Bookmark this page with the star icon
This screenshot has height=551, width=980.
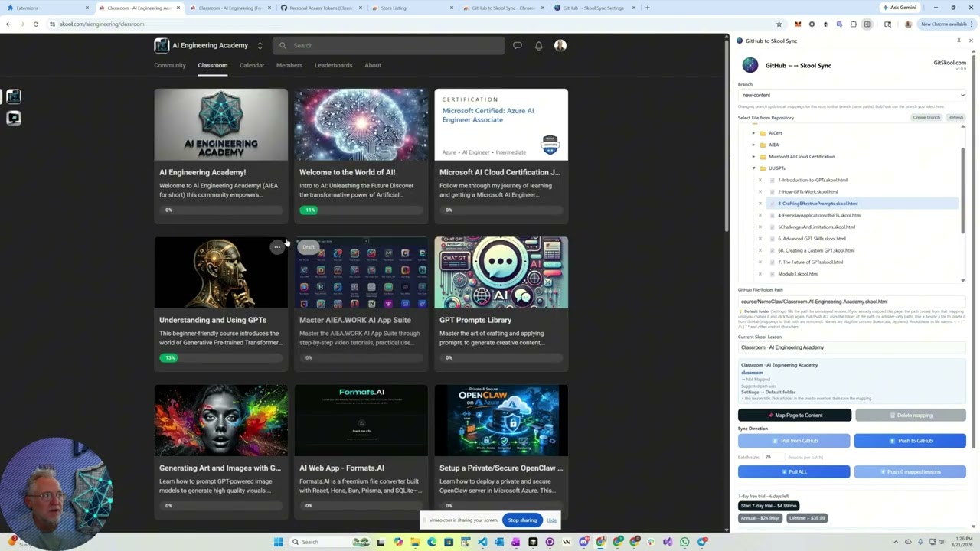point(779,24)
